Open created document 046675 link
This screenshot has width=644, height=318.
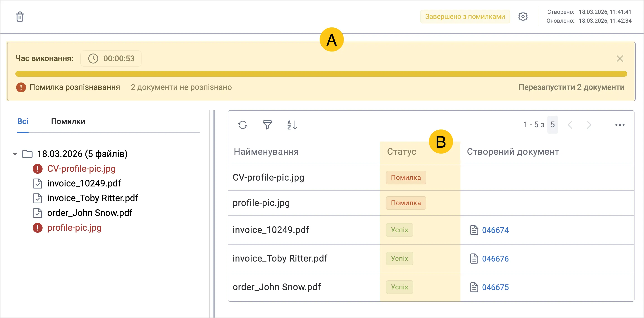tap(495, 287)
